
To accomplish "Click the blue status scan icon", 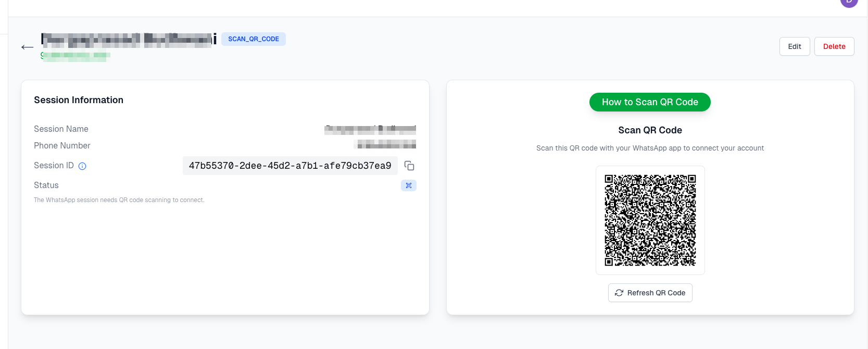I will pyautogui.click(x=409, y=185).
